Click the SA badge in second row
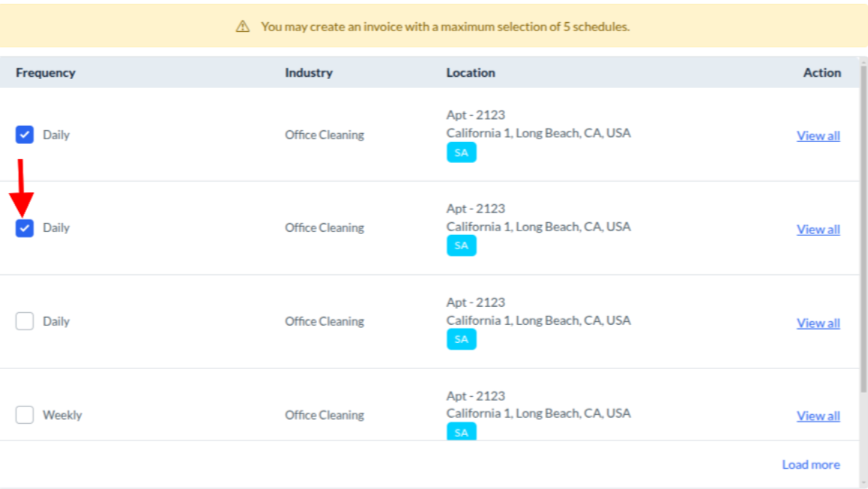The image size is (868, 489). (x=461, y=245)
